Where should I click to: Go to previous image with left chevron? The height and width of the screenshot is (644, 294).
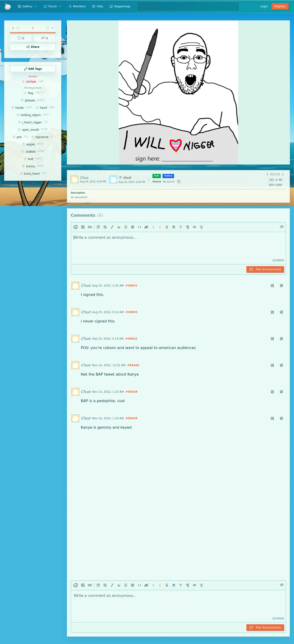[x=267, y=174]
